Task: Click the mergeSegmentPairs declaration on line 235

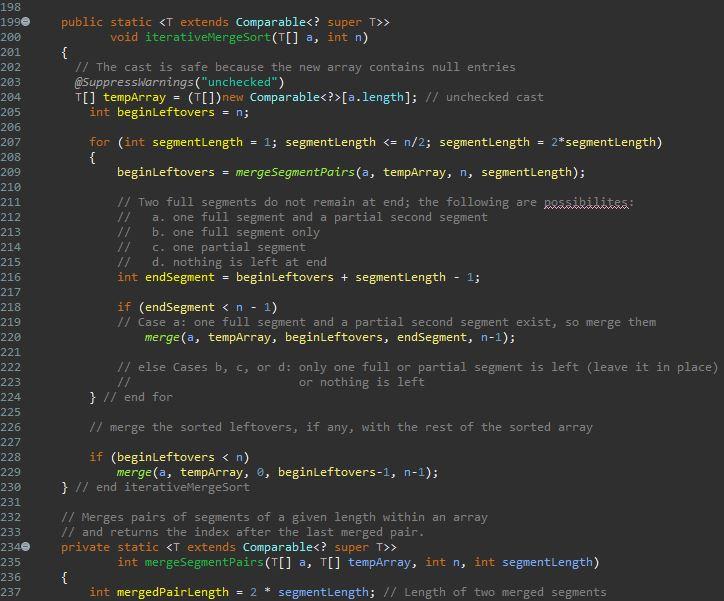Action: 204,562
